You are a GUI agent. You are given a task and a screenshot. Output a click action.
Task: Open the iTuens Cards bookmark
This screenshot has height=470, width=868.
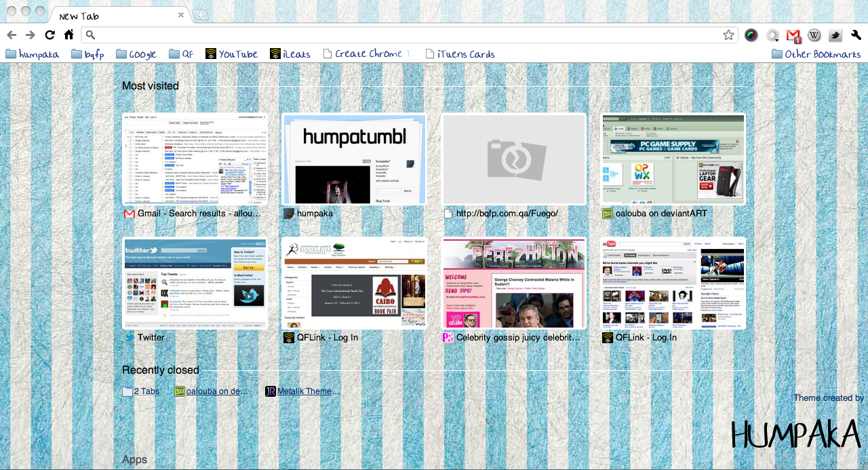pos(460,54)
